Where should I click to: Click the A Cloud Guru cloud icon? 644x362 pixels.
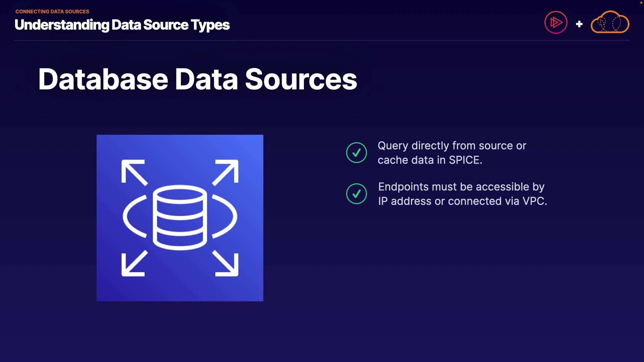pos(610,23)
